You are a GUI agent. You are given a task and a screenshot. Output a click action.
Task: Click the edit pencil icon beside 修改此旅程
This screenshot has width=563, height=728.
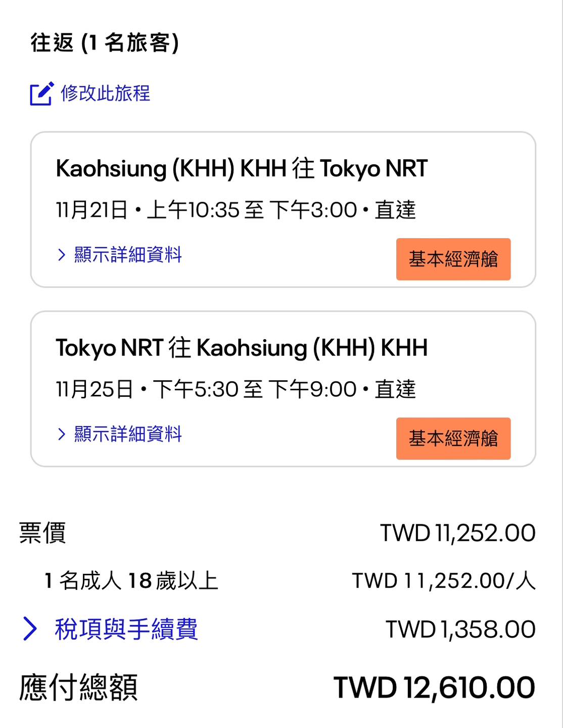tap(41, 94)
